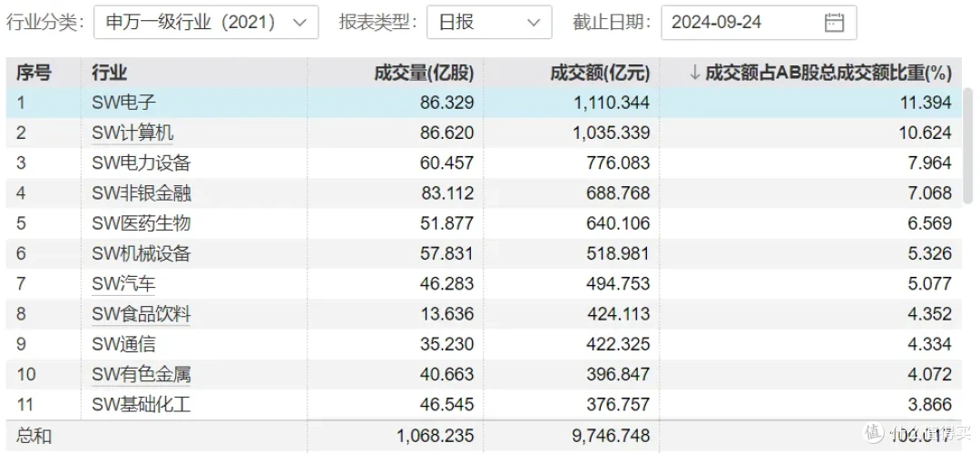Click the 行业 column header
This screenshot has width=980, height=453.
click(110, 74)
